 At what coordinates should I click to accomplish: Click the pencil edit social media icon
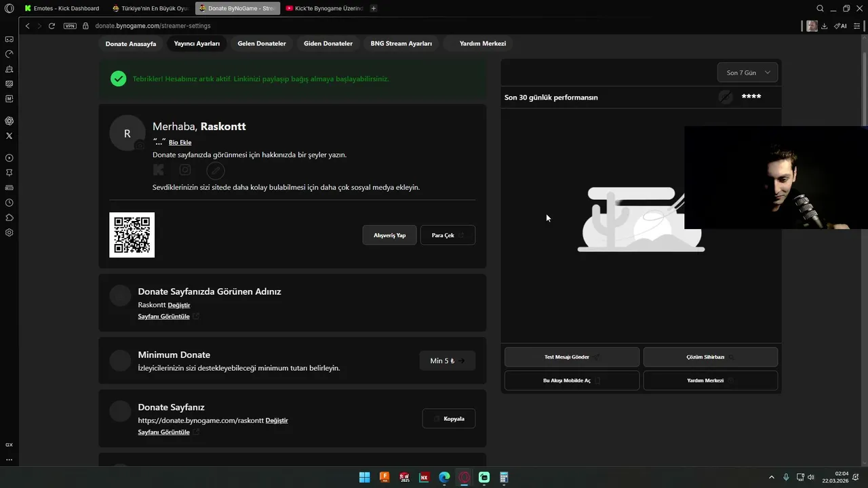tap(215, 170)
